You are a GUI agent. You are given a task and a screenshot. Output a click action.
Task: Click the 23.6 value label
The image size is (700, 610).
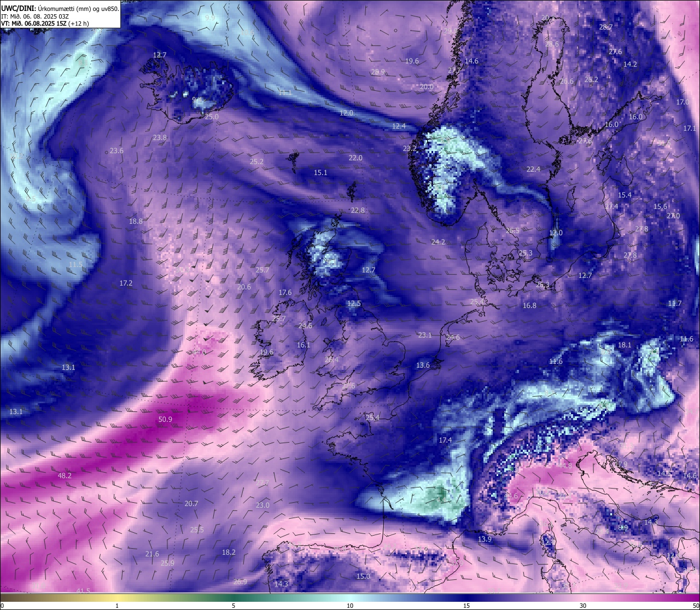click(116, 150)
